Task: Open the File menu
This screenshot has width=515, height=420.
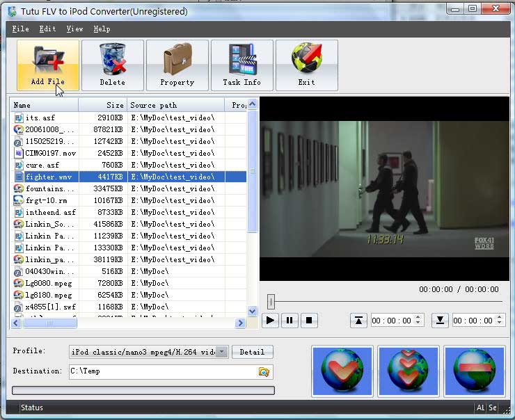Action: click(x=20, y=29)
